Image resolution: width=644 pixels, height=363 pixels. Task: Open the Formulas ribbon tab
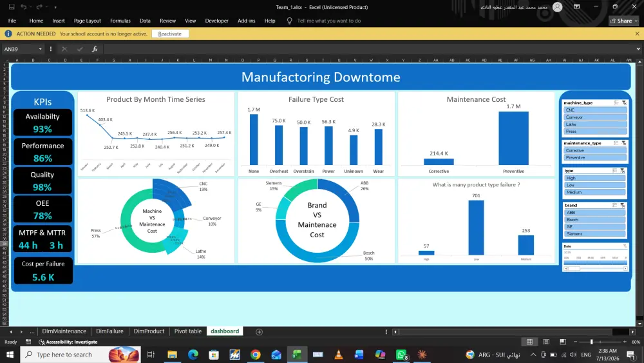[120, 21]
